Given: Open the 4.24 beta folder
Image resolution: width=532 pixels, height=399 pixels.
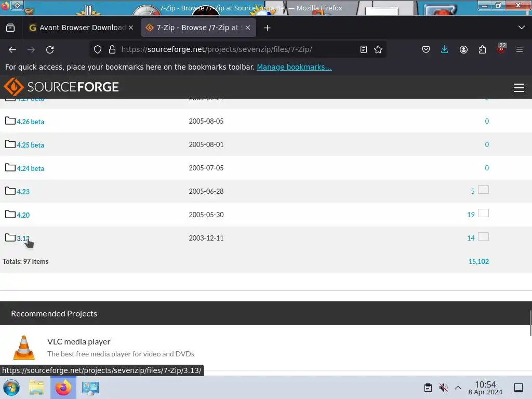Looking at the screenshot, I should [31, 169].
